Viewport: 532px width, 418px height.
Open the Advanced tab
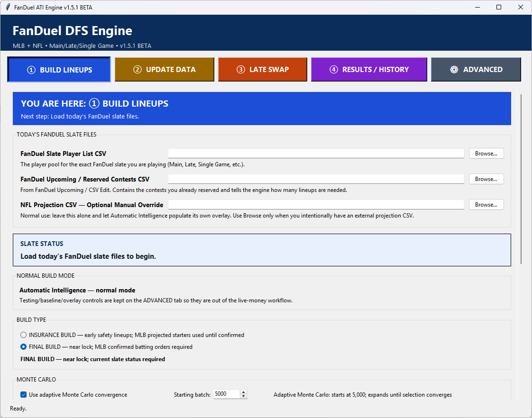click(476, 70)
